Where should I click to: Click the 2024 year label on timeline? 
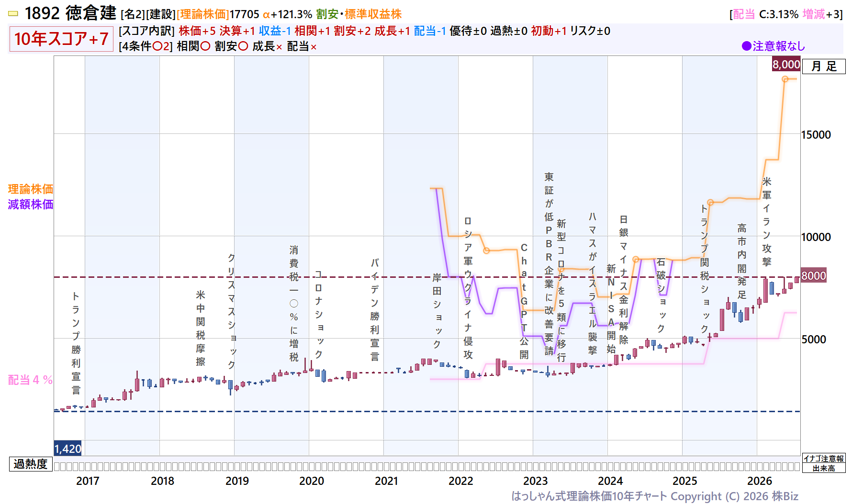pos(610,481)
